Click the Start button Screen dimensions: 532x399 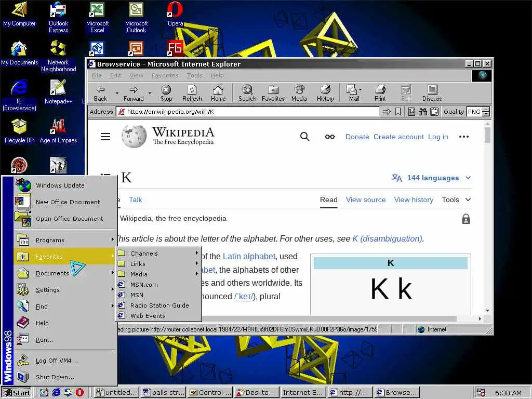[x=17, y=393]
